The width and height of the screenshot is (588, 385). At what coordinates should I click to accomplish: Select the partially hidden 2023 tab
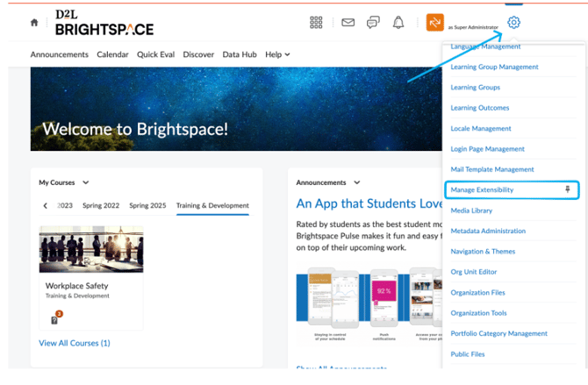point(65,205)
